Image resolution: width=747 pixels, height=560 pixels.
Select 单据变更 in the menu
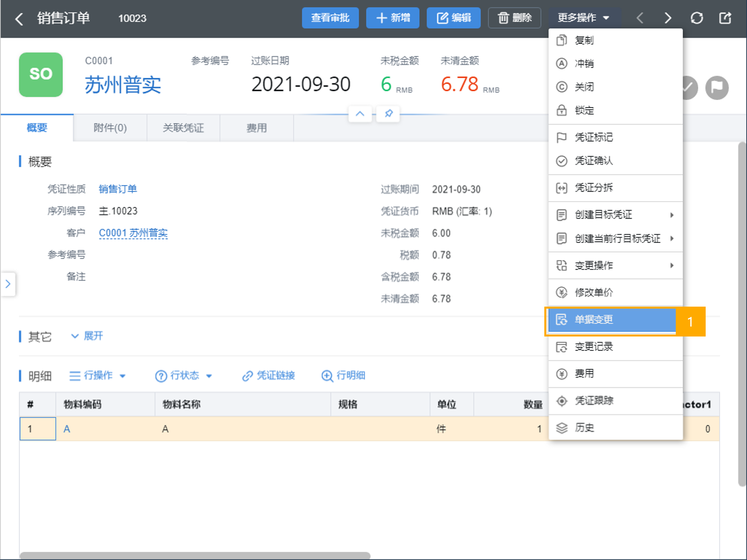pos(612,320)
